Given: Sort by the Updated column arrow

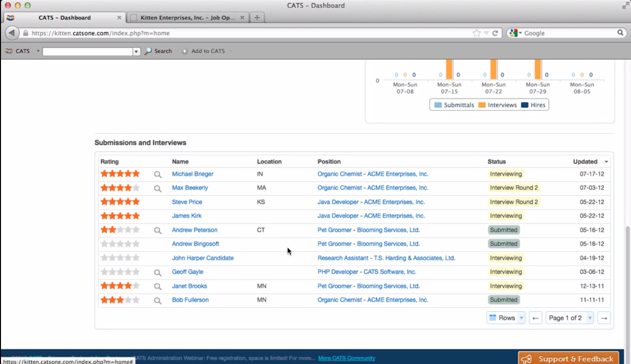Looking at the screenshot, I should pyautogui.click(x=606, y=162).
